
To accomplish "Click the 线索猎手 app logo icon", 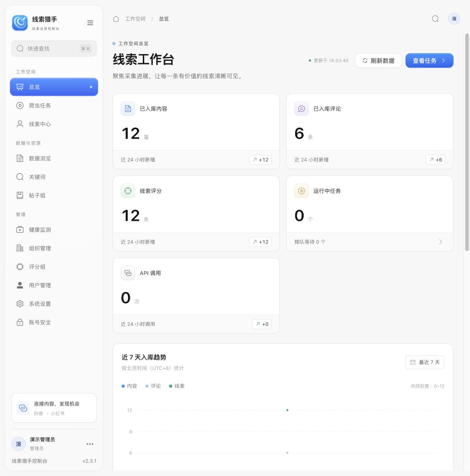I will point(20,23).
